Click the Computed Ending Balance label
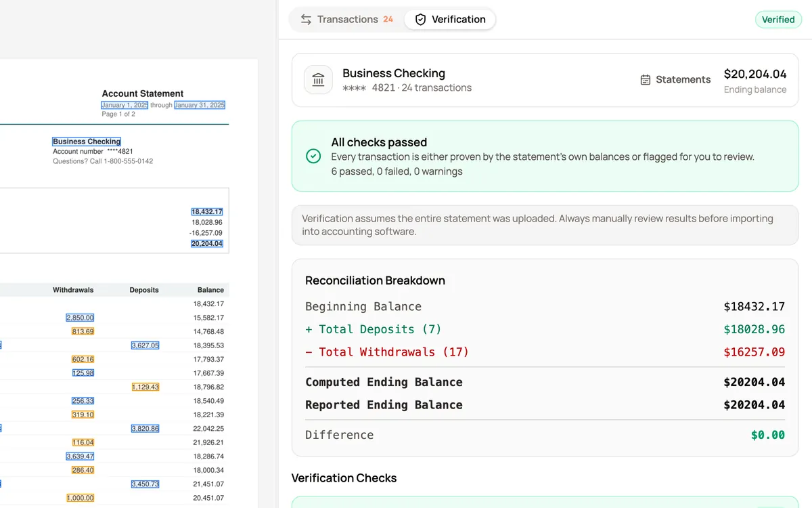This screenshot has width=812, height=508. pos(384,382)
